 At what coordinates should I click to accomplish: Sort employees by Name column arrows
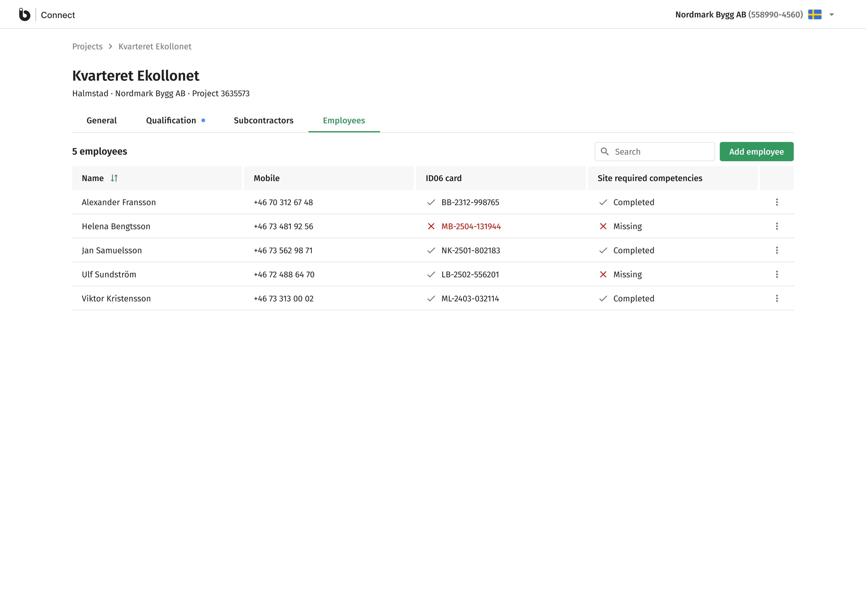pos(114,178)
